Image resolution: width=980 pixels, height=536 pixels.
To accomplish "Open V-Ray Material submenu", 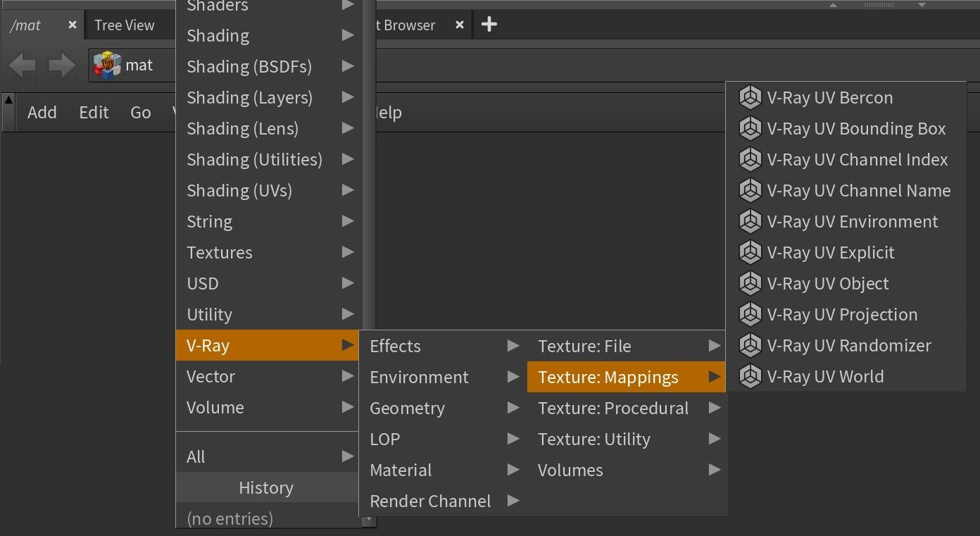I will coord(444,470).
